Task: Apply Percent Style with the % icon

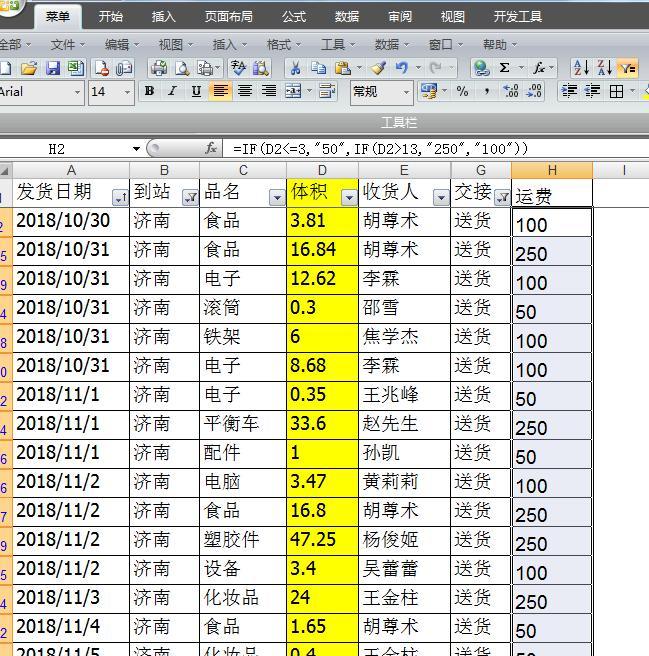Action: (x=462, y=91)
